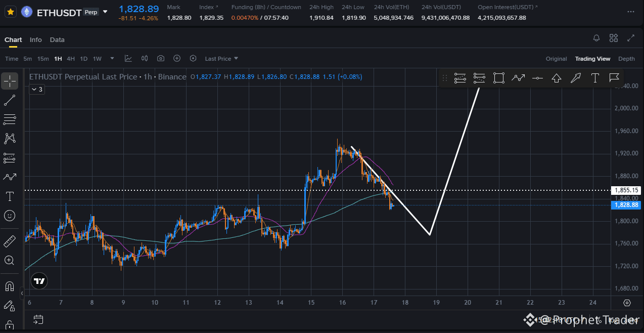Viewport: 644px width, 333px height.
Task: Open chart settings gear at bottom right
Action: 627,303
